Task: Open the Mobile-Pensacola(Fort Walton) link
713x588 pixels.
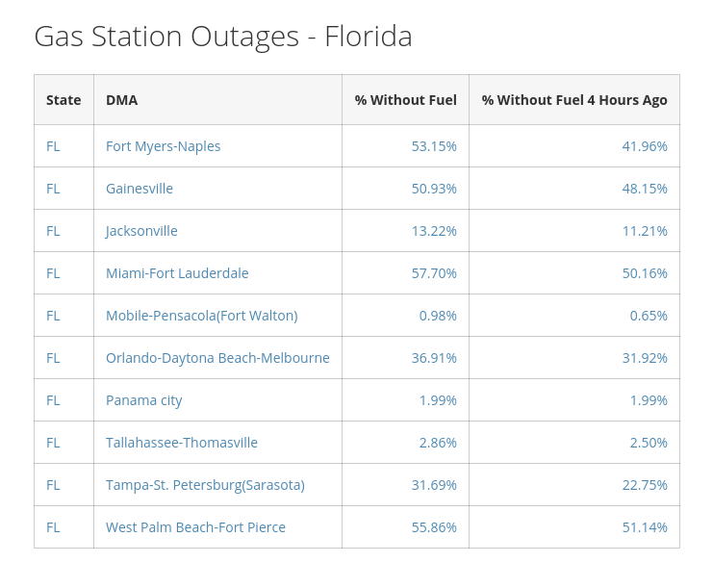Action: click(201, 316)
